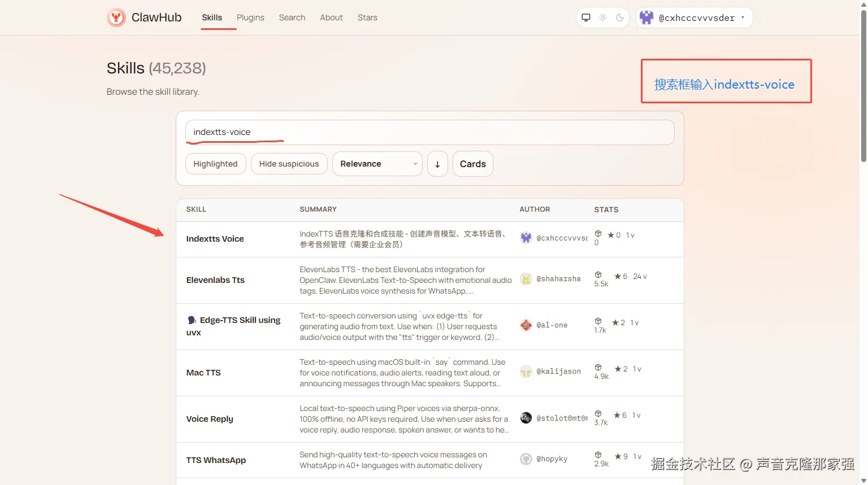Screen dimensions: 868x485
Task: Click the 4.9k downloads count
Action: [601, 377]
